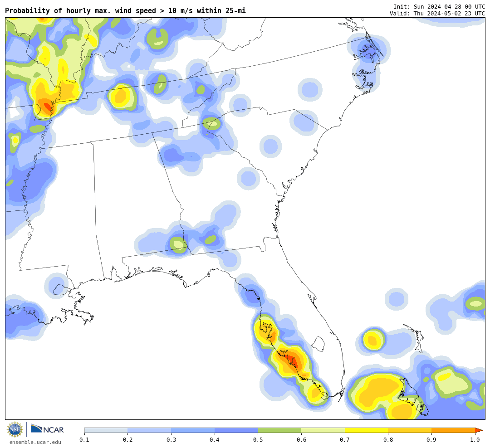Select the 0.9–1.0 orange color band
The height and width of the screenshot is (448, 490).
453,430
